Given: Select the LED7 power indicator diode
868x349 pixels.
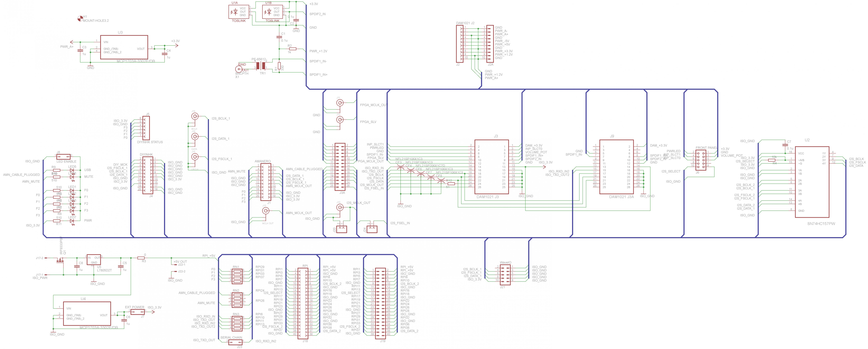Looking at the screenshot, I should pyautogui.click(x=72, y=221).
